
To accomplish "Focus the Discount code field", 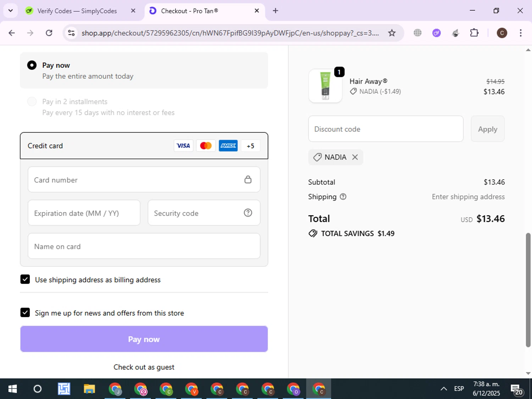I will point(386,129).
